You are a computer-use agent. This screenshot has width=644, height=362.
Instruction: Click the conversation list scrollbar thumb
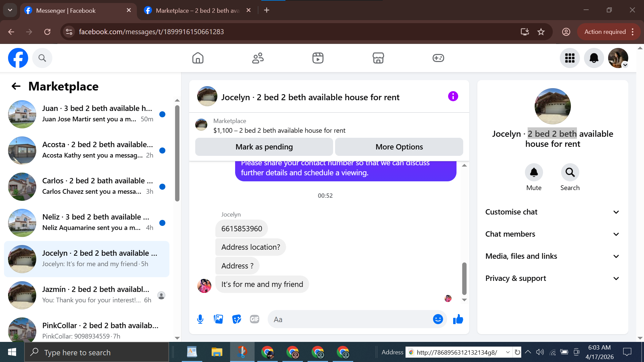(177, 153)
